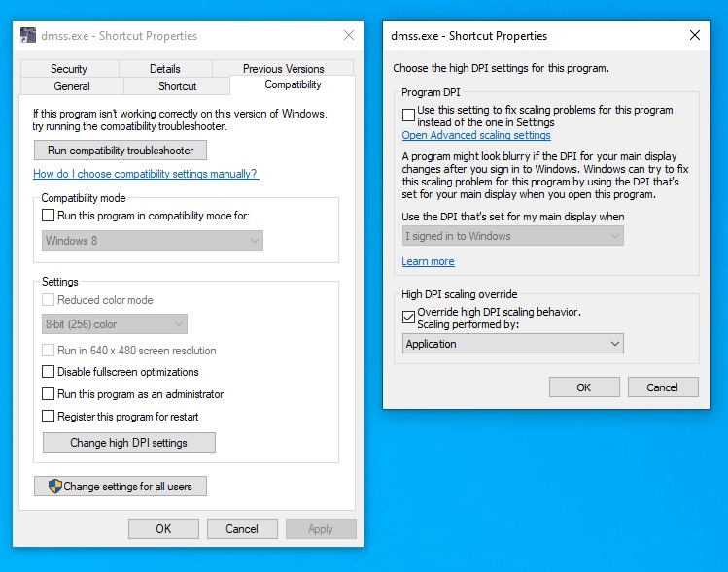Viewport: 728px width, 572px height.
Task: Close the high DPI settings dialog
Action: [694, 36]
